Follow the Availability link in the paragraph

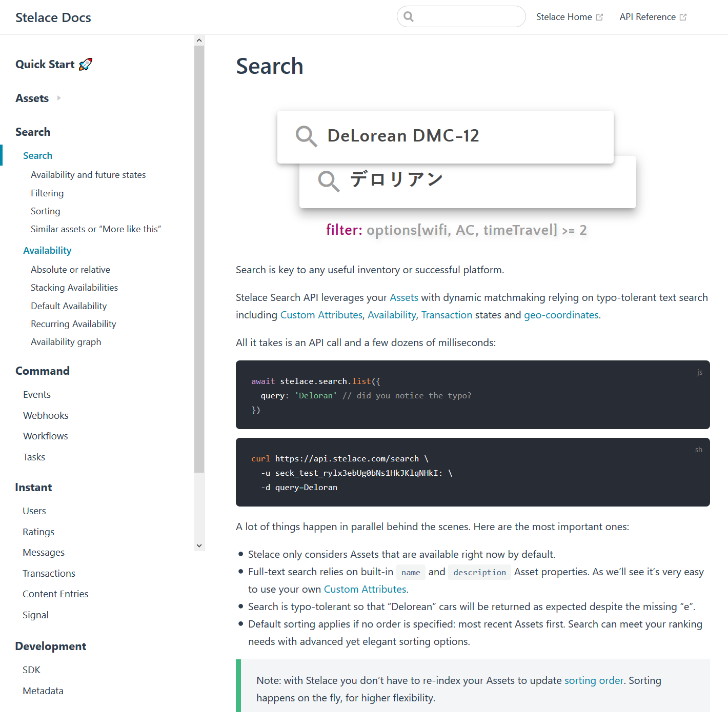pos(392,315)
